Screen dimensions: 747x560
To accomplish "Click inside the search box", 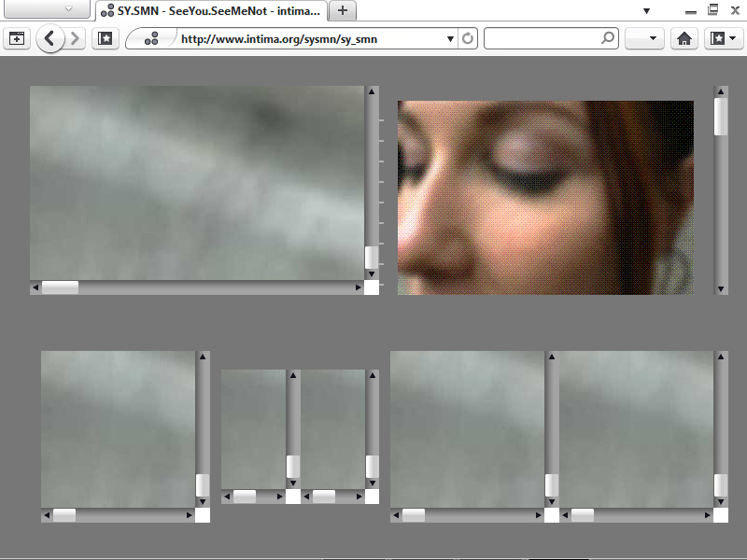I will tap(542, 38).
